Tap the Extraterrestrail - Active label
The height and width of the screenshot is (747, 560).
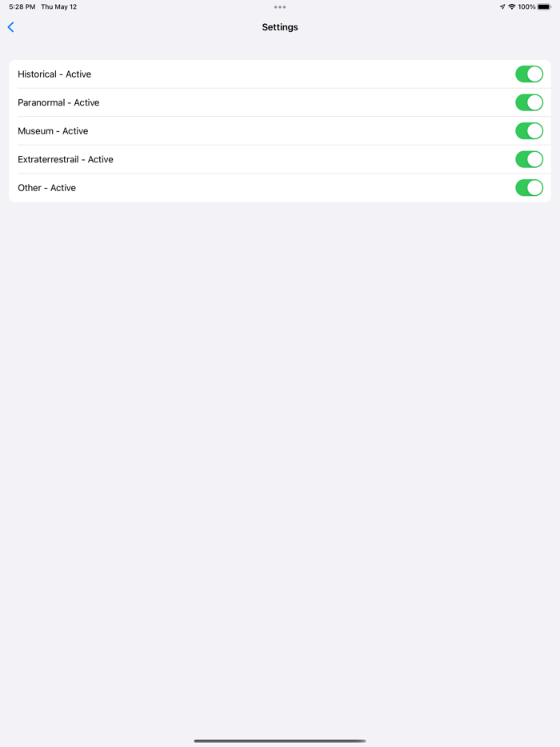coord(66,159)
